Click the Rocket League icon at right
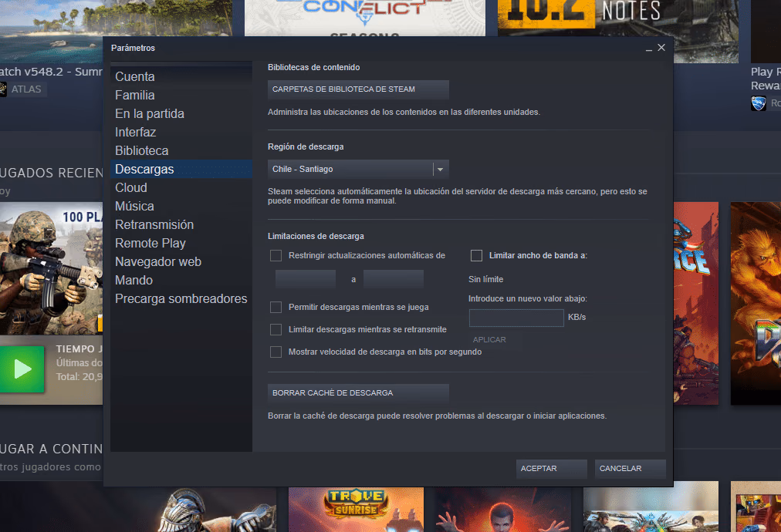 pos(759,103)
